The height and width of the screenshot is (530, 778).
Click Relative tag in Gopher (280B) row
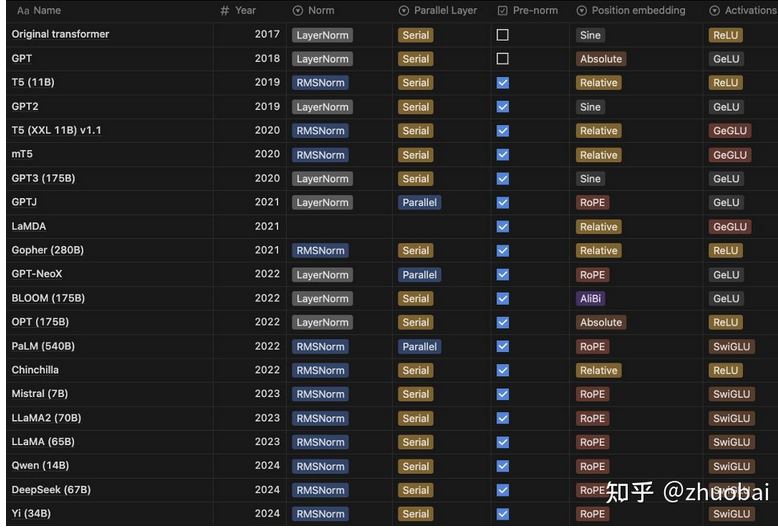[x=598, y=251]
